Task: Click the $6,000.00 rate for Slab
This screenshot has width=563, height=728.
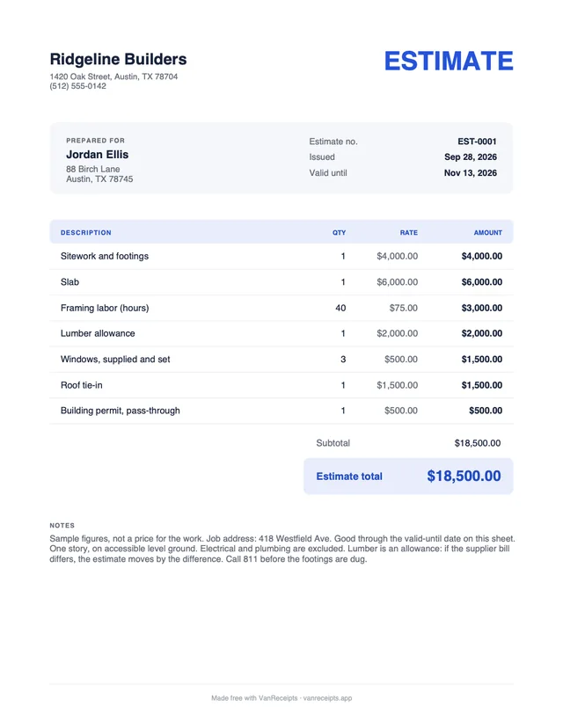Action: tap(397, 282)
